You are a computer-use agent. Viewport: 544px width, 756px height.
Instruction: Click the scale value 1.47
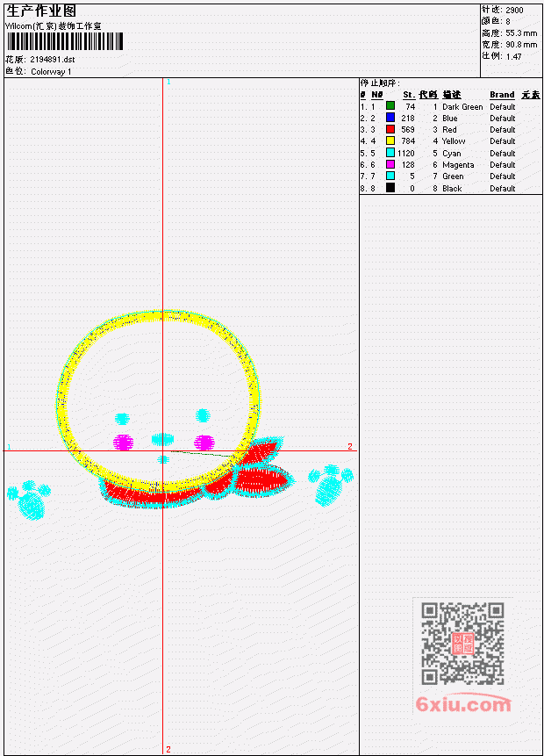coord(513,56)
